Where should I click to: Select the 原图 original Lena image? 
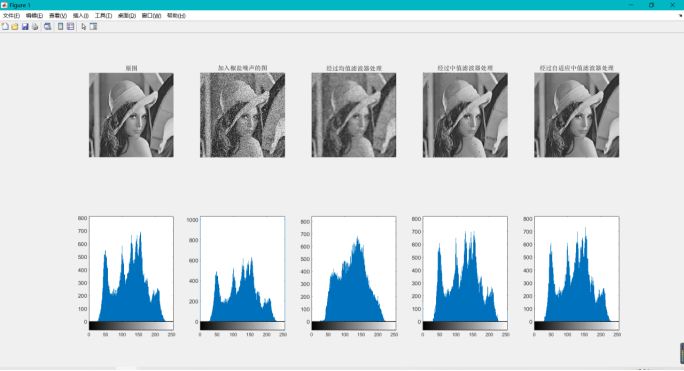pyautogui.click(x=131, y=115)
